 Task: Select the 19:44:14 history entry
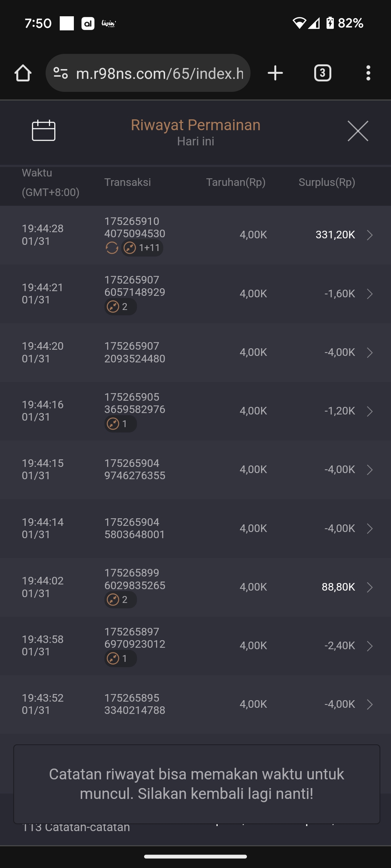(x=195, y=528)
